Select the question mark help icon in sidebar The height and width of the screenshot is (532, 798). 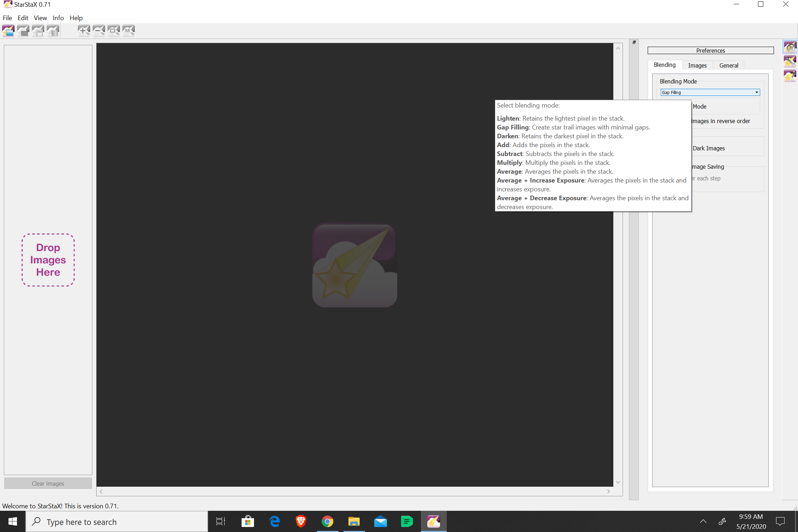tap(790, 76)
